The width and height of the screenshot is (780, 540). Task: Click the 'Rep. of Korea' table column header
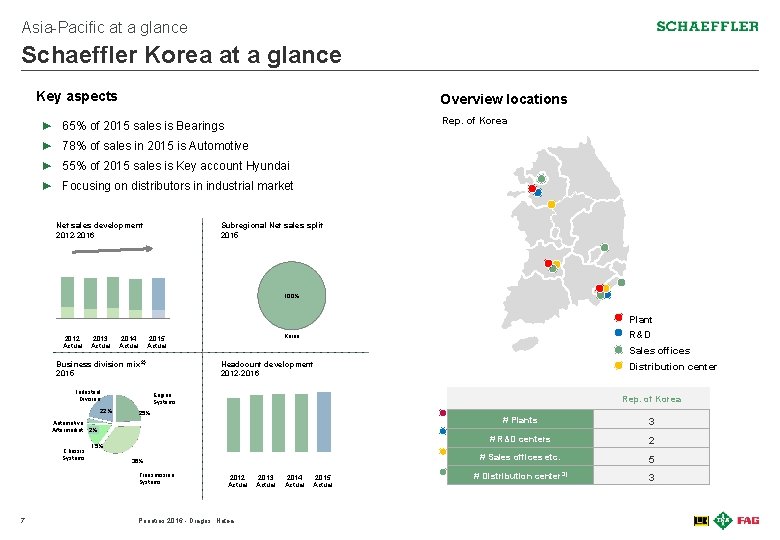(651, 399)
